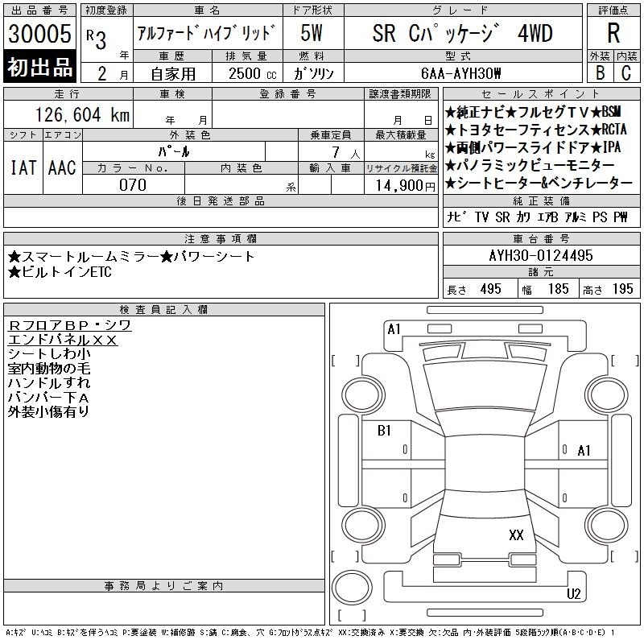Click the overall grade R score

pyautogui.click(x=613, y=33)
